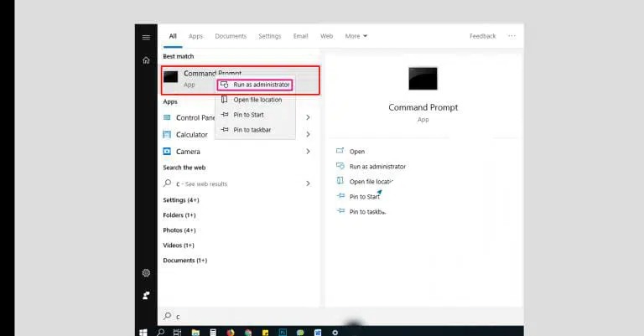This screenshot has height=336, width=644.
Task: Expand the web results chevron
Action: click(x=308, y=184)
